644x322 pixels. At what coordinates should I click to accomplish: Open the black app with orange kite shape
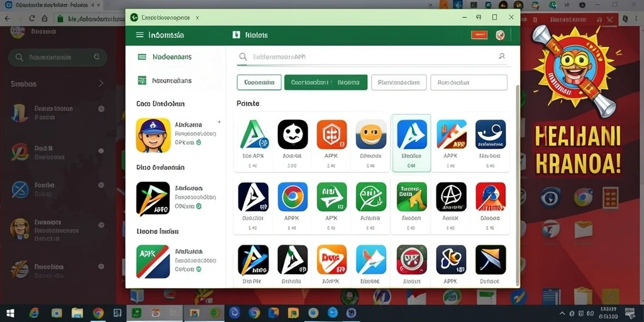click(491, 260)
